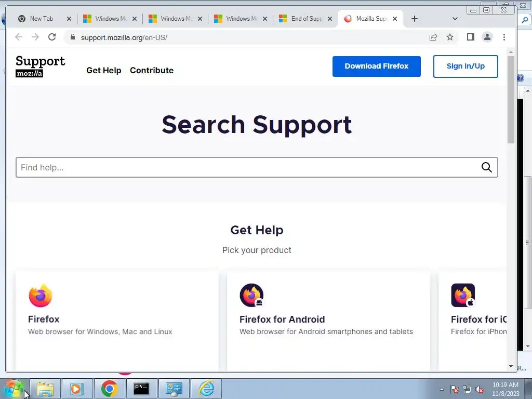Click the Download Firefox button
Screen dimensions: 532x399
[x=377, y=66]
